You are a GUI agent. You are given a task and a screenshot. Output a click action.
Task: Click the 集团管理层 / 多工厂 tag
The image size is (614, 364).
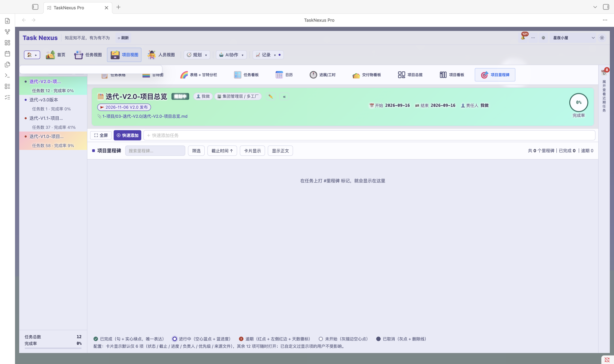click(x=238, y=97)
